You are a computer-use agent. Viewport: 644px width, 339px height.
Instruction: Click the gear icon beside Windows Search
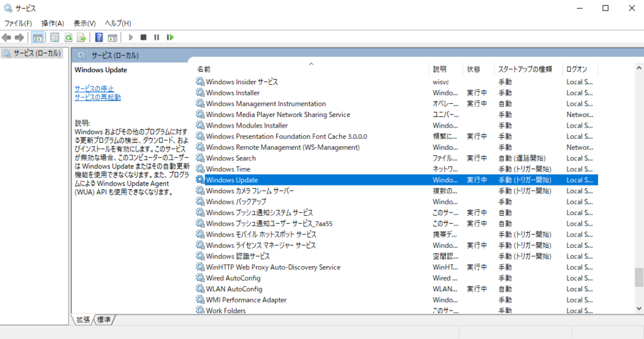point(200,158)
